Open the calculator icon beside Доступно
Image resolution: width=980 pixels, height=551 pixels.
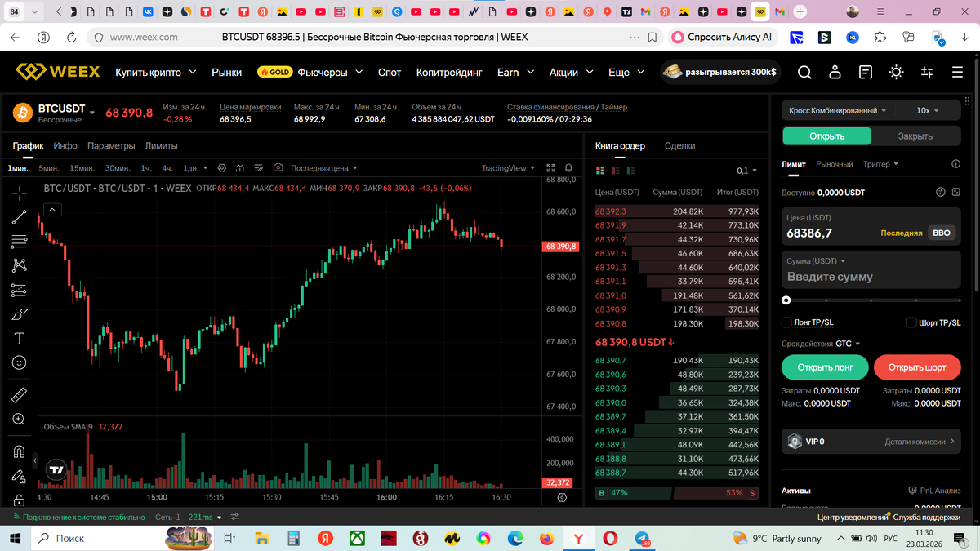(955, 193)
